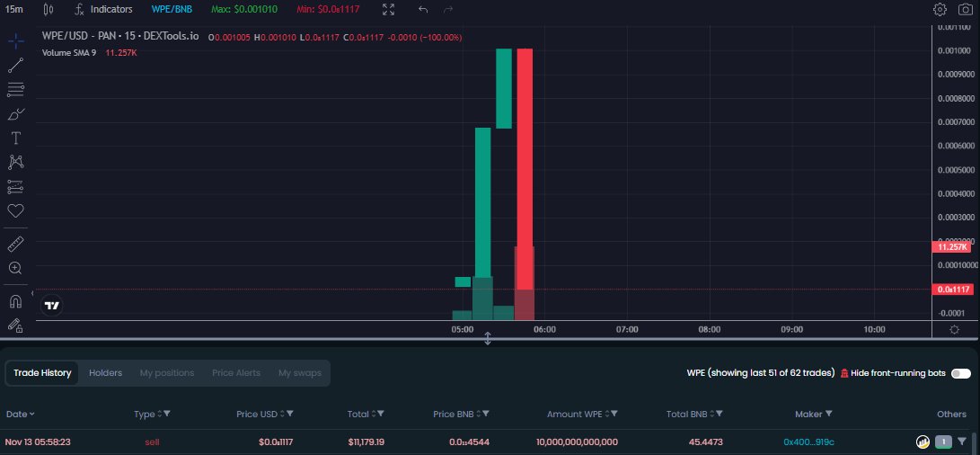Switch to the Holders tab
The width and height of the screenshot is (980, 455).
click(106, 373)
